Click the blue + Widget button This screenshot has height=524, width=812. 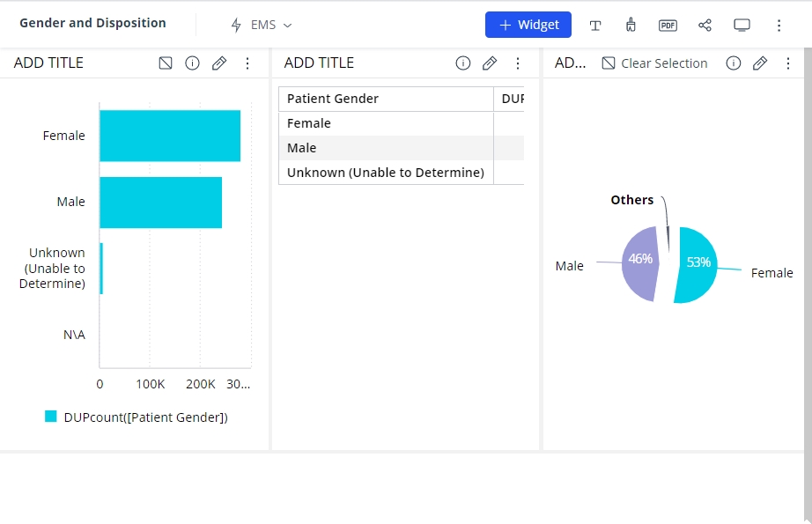click(x=528, y=25)
